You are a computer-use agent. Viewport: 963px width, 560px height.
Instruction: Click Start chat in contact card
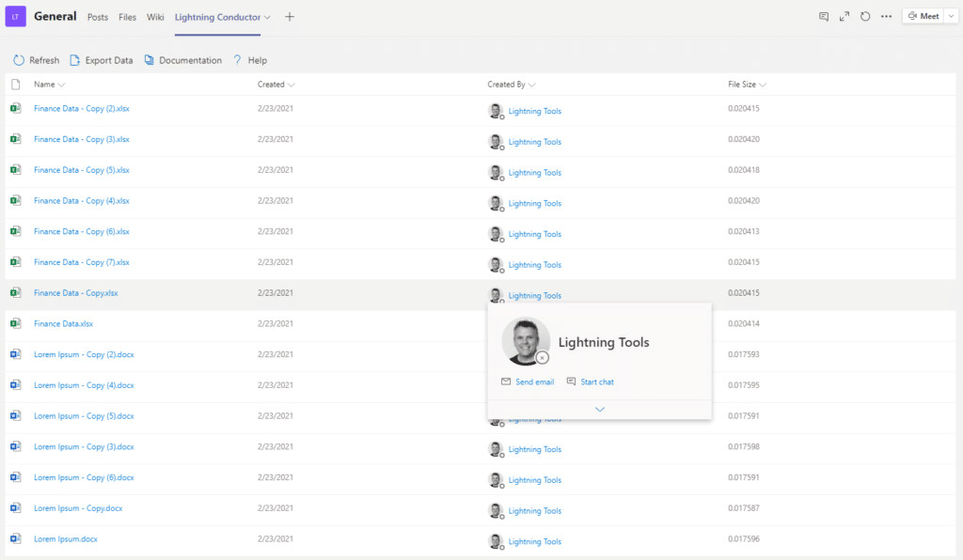click(x=597, y=381)
